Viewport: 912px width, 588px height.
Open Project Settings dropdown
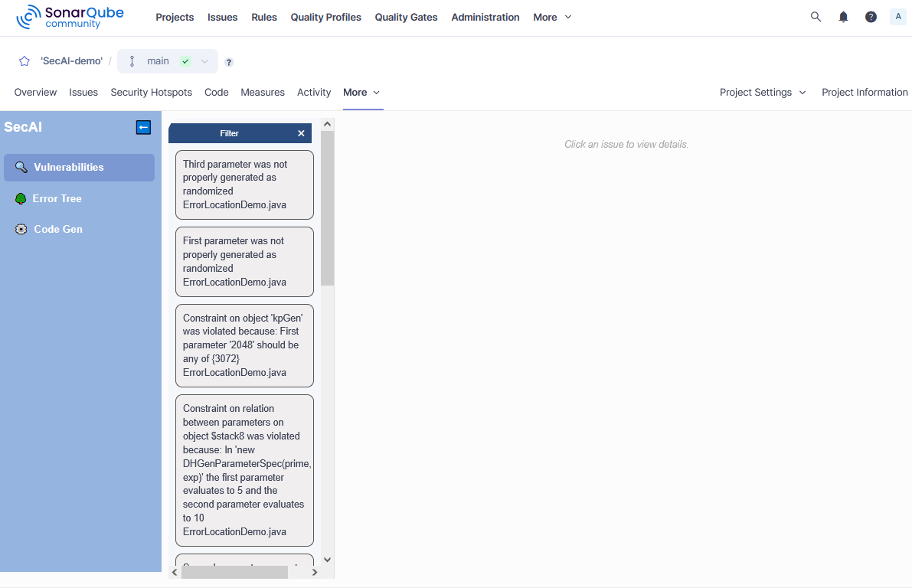[x=763, y=93]
